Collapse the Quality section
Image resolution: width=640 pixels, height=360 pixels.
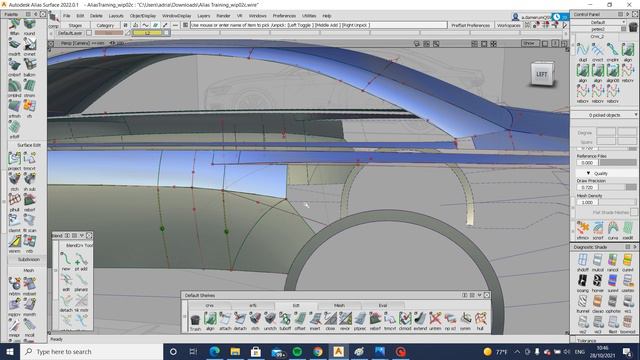point(588,173)
